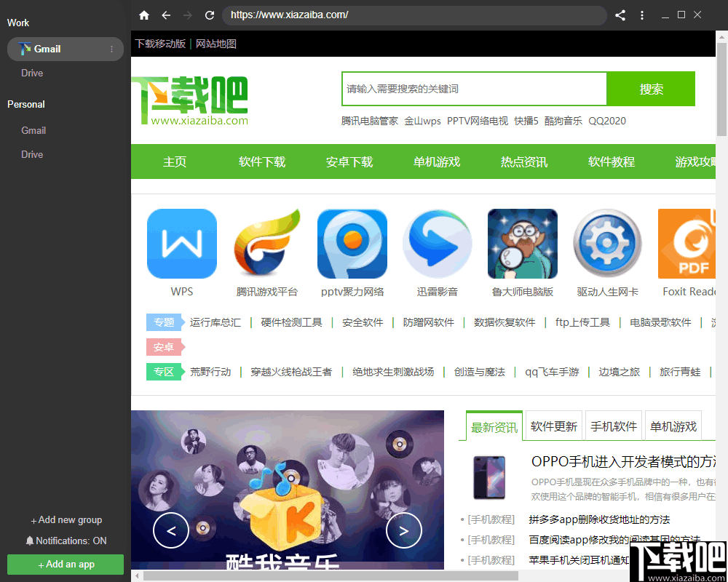The image size is (728, 582).
Task: Click the pptv聚力网络 app icon
Action: pyautogui.click(x=352, y=244)
